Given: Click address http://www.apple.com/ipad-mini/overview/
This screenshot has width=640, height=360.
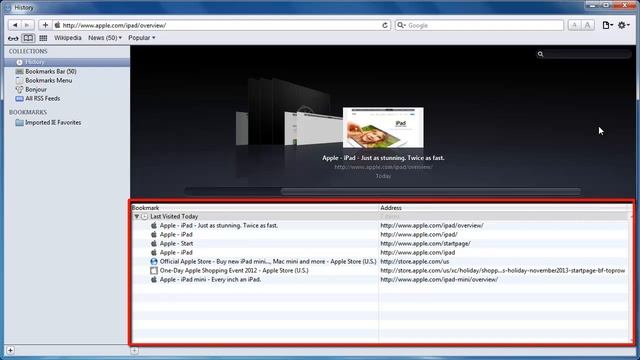Looking at the screenshot, I should pos(439,279).
